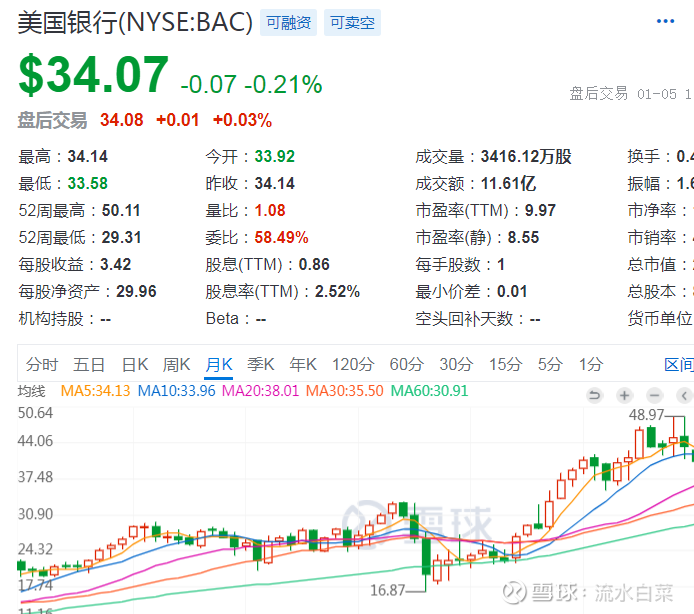Click the stock title 美国银行(NYSE:BAC)
Image resolution: width=694 pixels, height=614 pixels.
pos(135,22)
